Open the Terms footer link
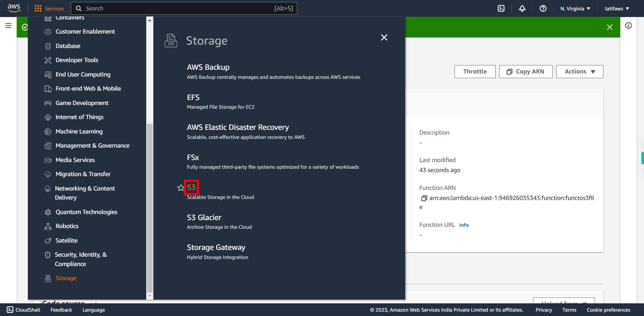This screenshot has height=316, width=644. point(569,310)
